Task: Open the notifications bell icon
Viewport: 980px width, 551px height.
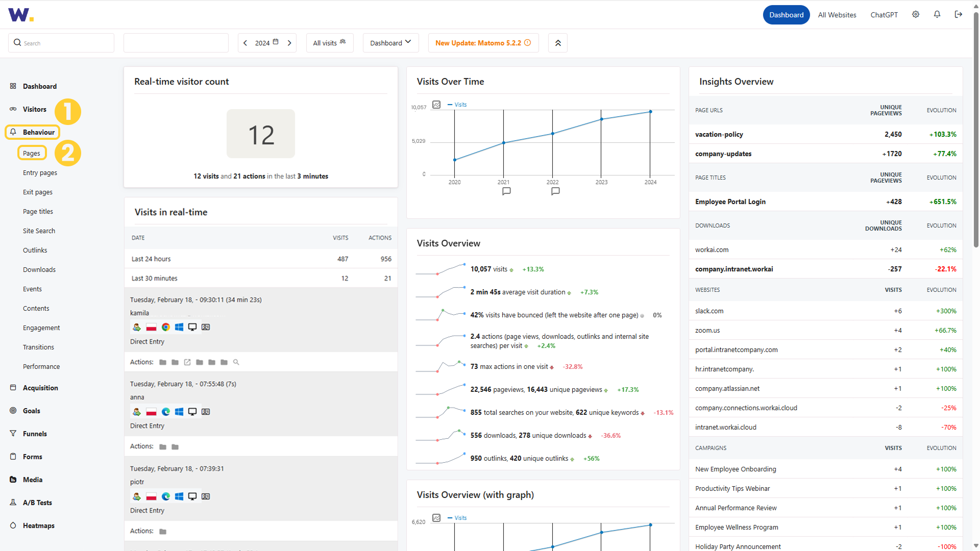Action: click(x=937, y=15)
